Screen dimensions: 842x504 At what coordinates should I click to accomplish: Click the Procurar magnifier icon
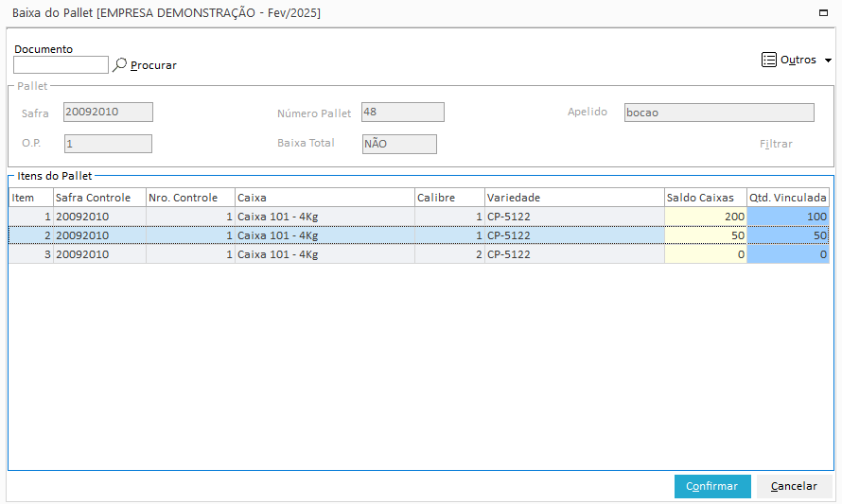(x=119, y=65)
